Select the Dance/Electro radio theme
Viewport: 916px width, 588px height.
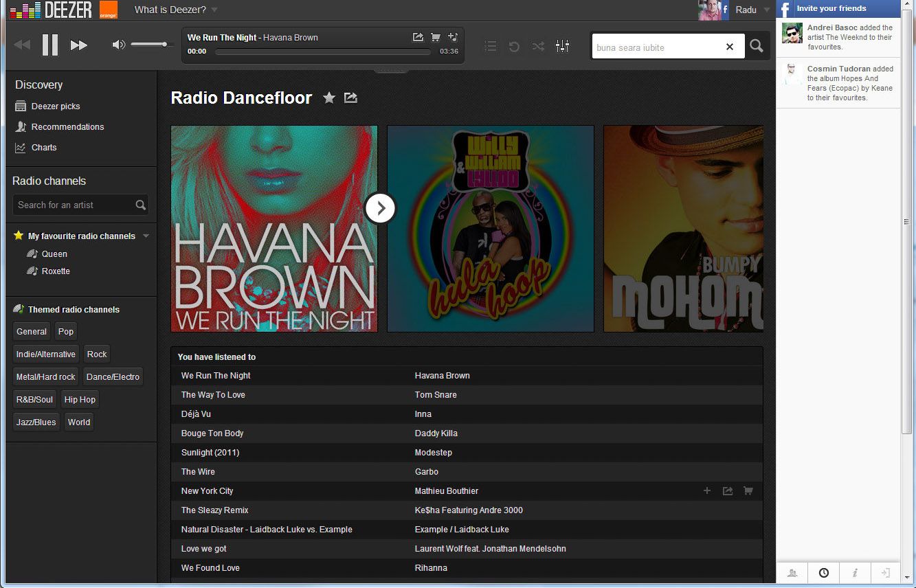[x=113, y=377]
